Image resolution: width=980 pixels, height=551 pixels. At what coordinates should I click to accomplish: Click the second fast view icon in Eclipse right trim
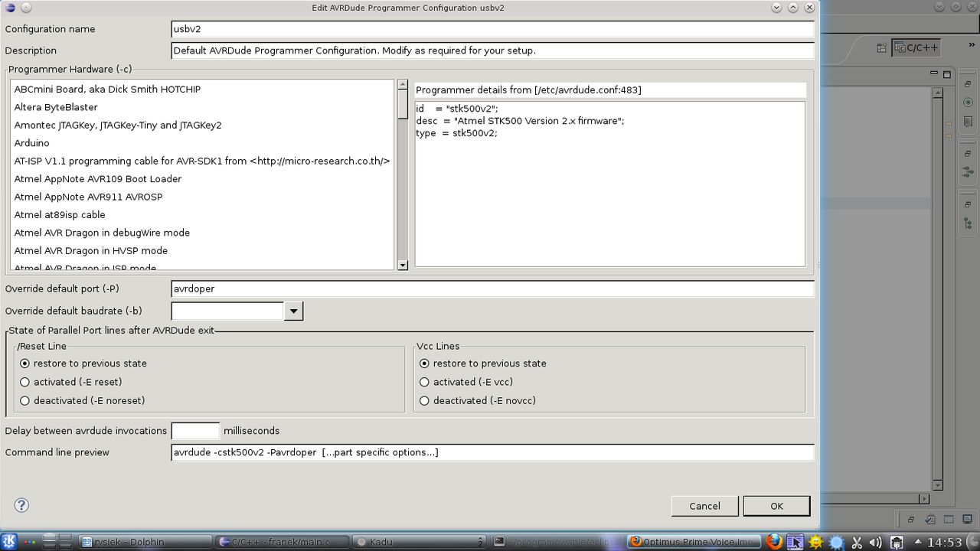pyautogui.click(x=969, y=122)
